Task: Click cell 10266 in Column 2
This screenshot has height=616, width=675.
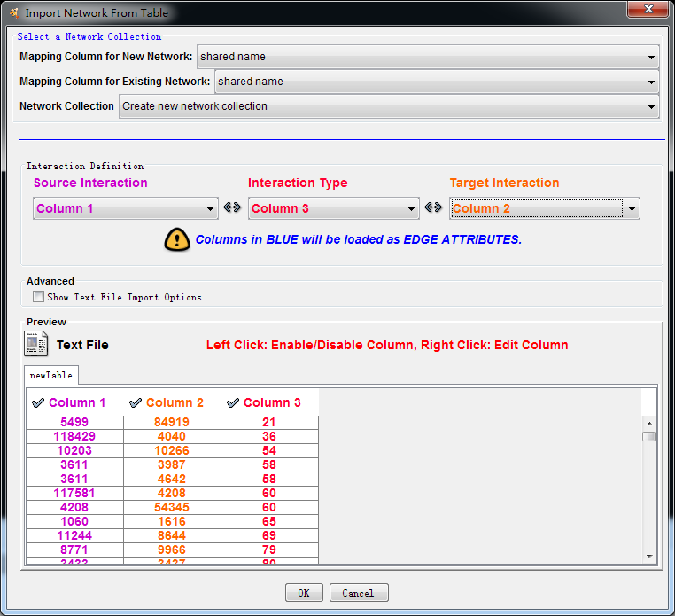Action: pos(172,450)
